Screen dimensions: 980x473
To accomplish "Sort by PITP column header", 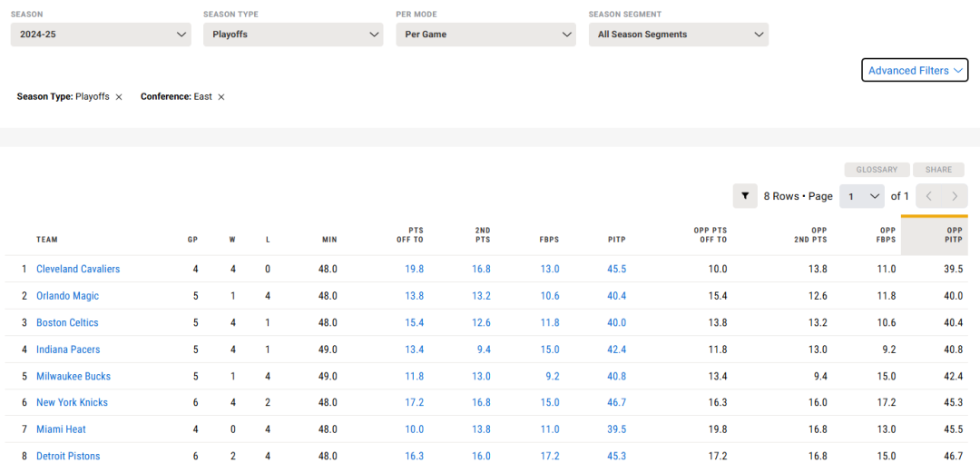I will (x=617, y=240).
